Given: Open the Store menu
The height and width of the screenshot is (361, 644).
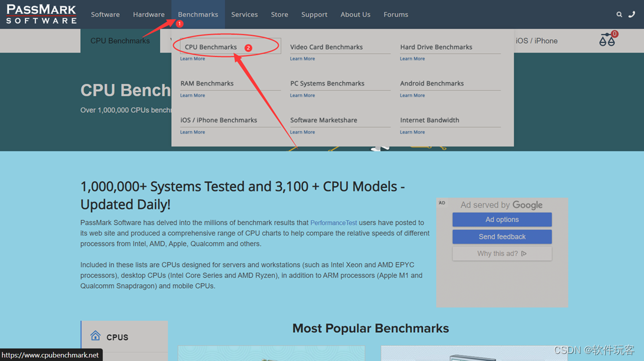Looking at the screenshot, I should click(x=279, y=14).
